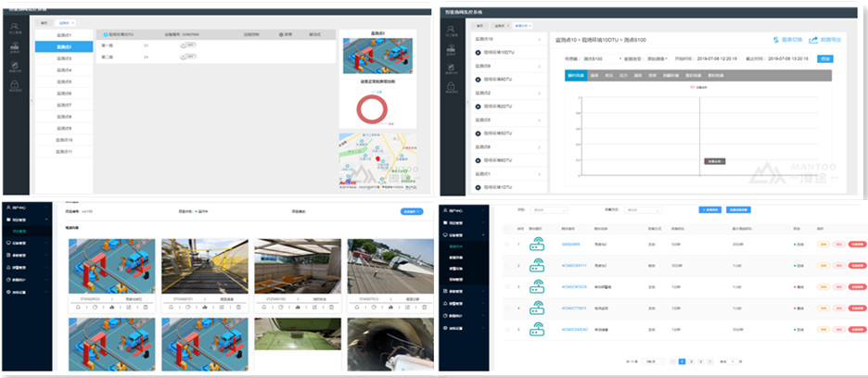
Task: Expand the 监测点10 tree item chevron
Action: [x=540, y=41]
